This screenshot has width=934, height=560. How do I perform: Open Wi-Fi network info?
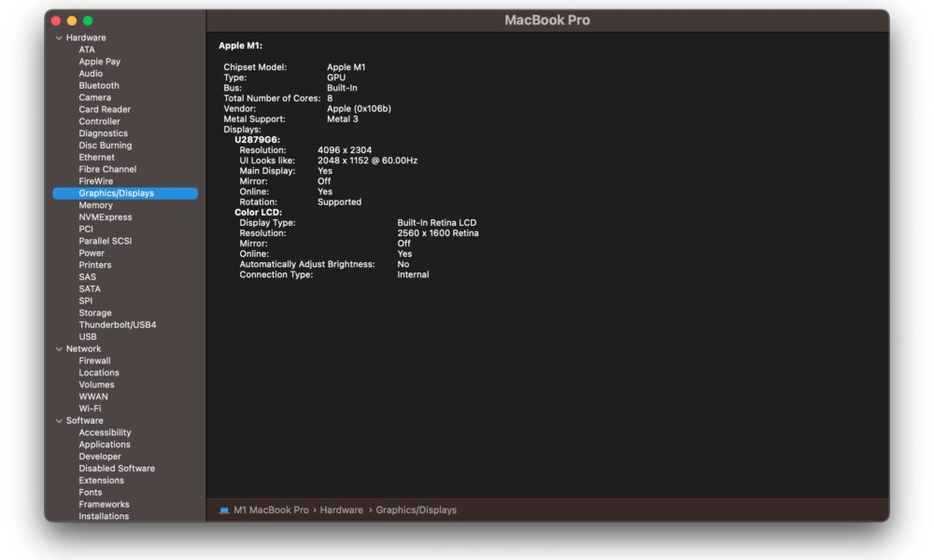[90, 408]
